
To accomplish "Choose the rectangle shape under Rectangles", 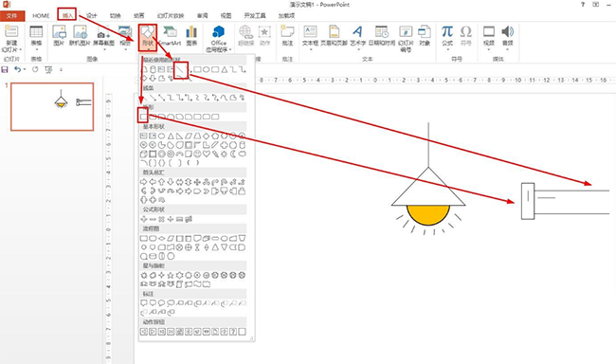I will click(143, 117).
